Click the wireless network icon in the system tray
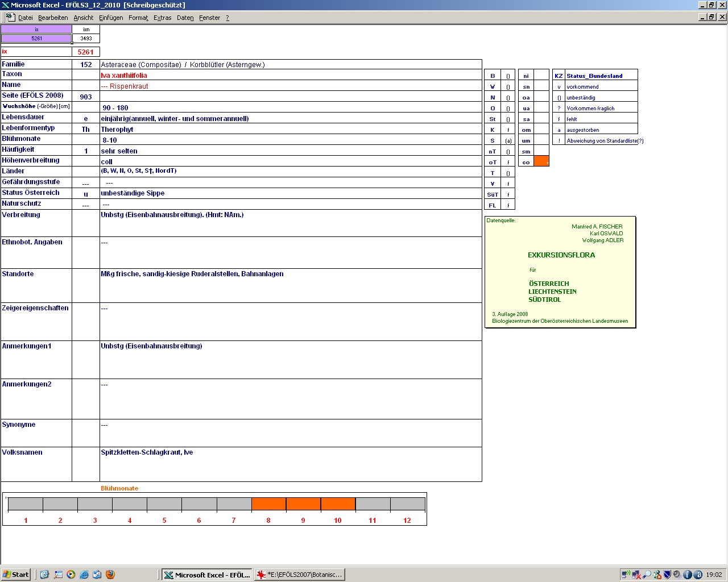 [626, 575]
